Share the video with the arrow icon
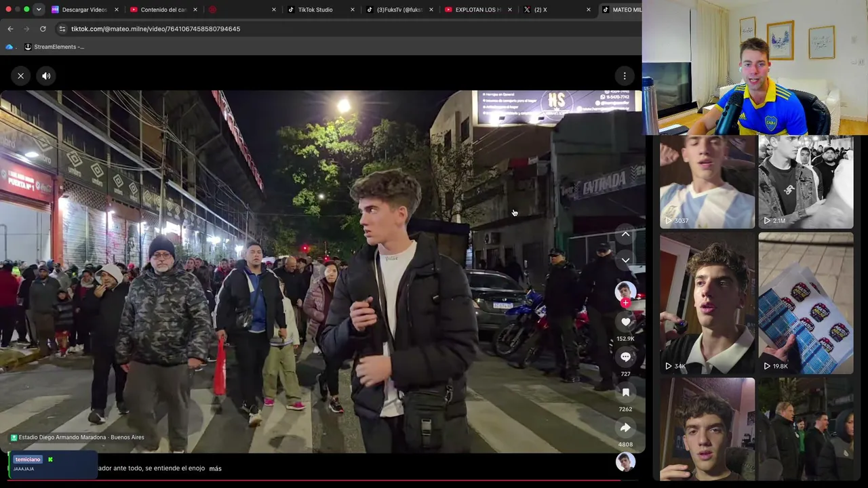This screenshot has height=488, width=868. click(625, 428)
